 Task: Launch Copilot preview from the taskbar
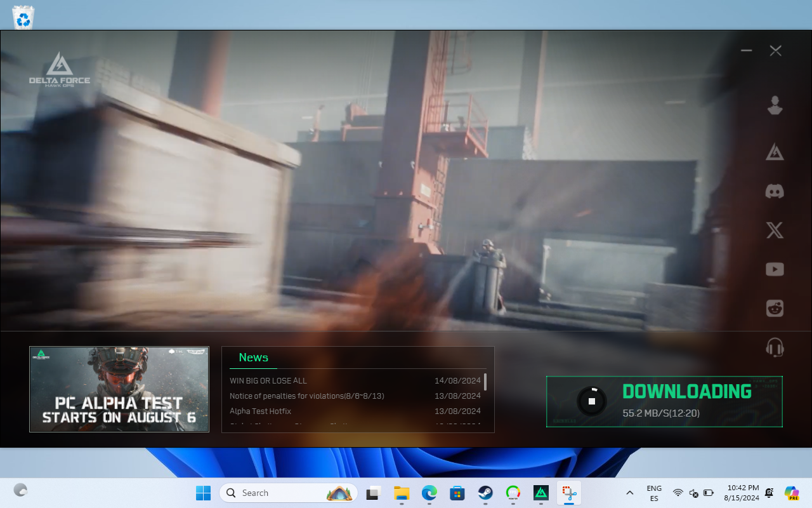coord(792,493)
